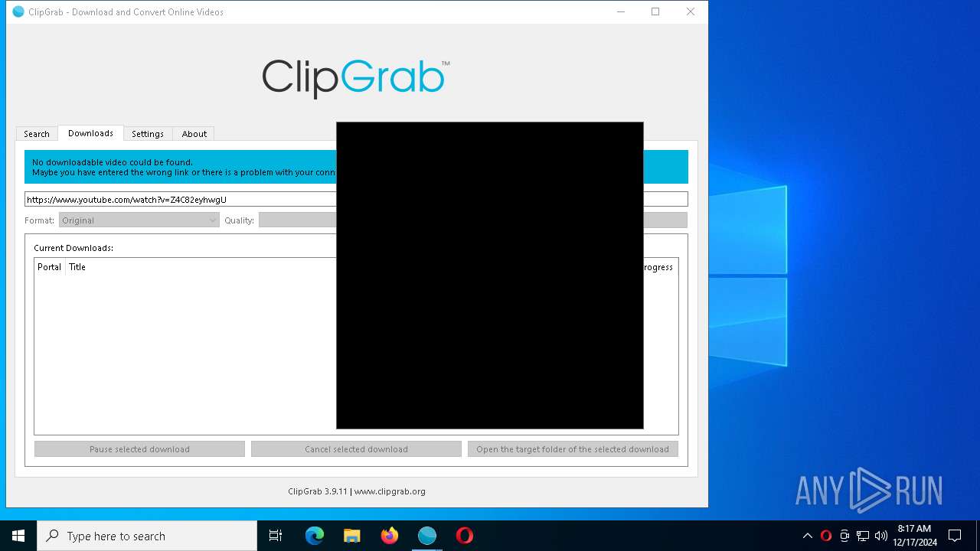Open the About tab
Screen dimensions: 980x551
point(194,134)
